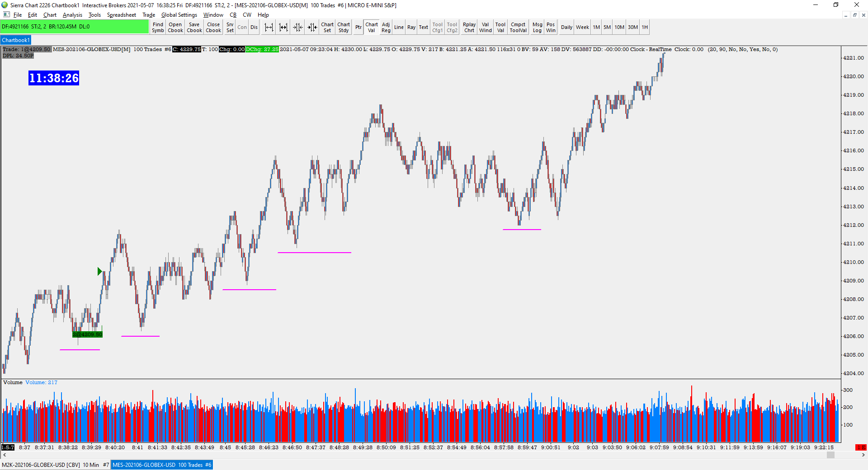Open the CB menu

pos(233,15)
